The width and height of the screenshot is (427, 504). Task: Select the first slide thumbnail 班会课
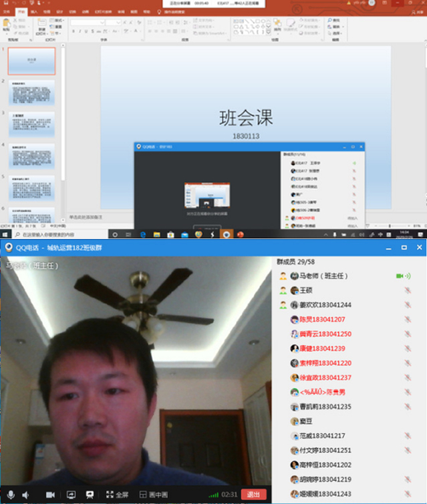click(31, 61)
